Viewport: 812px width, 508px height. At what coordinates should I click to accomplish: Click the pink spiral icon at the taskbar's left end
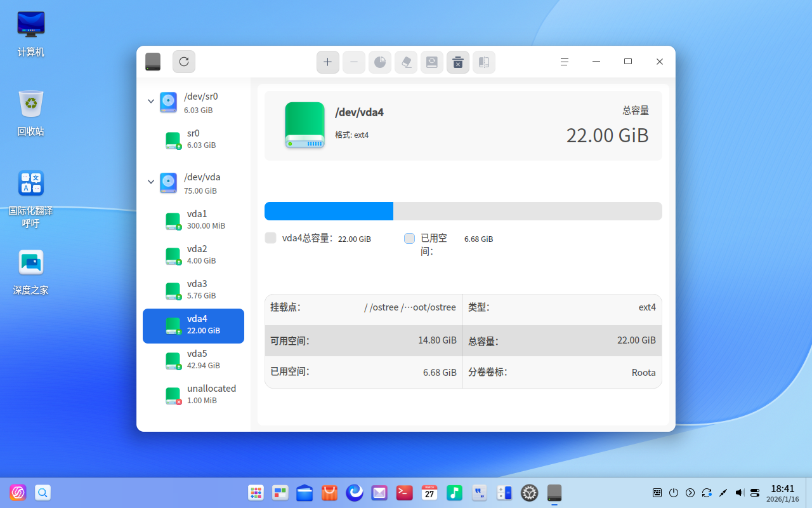tap(18, 493)
